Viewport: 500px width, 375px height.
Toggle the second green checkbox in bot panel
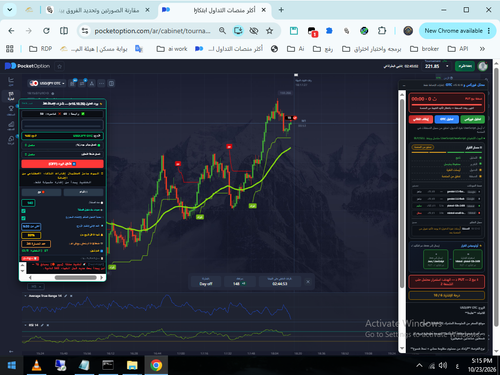pos(23,218)
